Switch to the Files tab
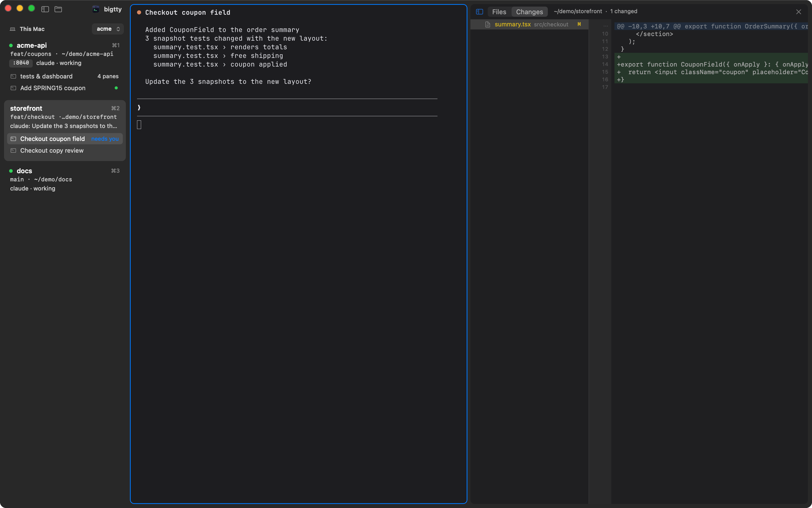 (499, 12)
